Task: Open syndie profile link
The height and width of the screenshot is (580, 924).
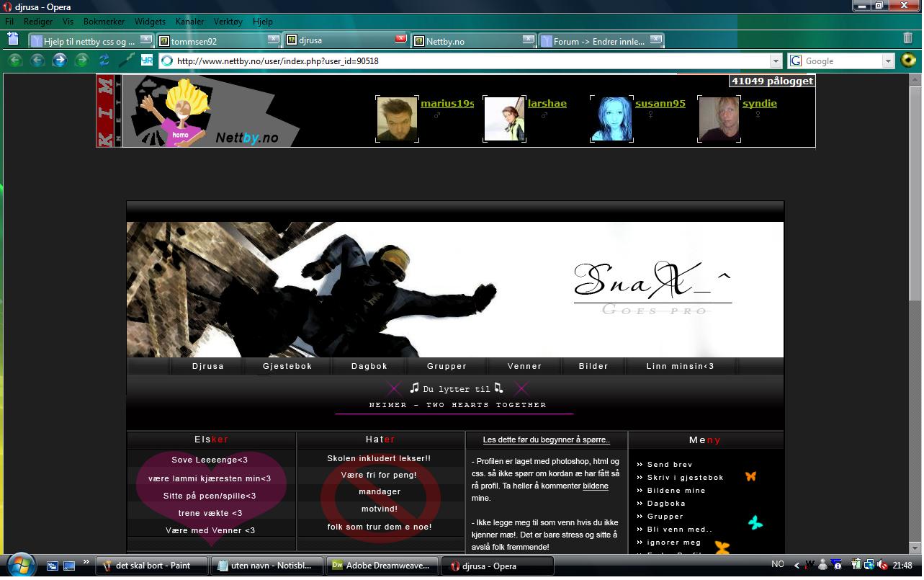Action: click(760, 104)
